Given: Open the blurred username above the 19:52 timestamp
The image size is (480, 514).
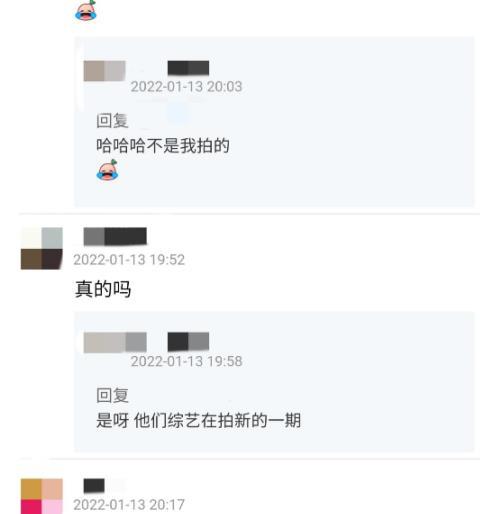Looking at the screenshot, I should tap(115, 236).
